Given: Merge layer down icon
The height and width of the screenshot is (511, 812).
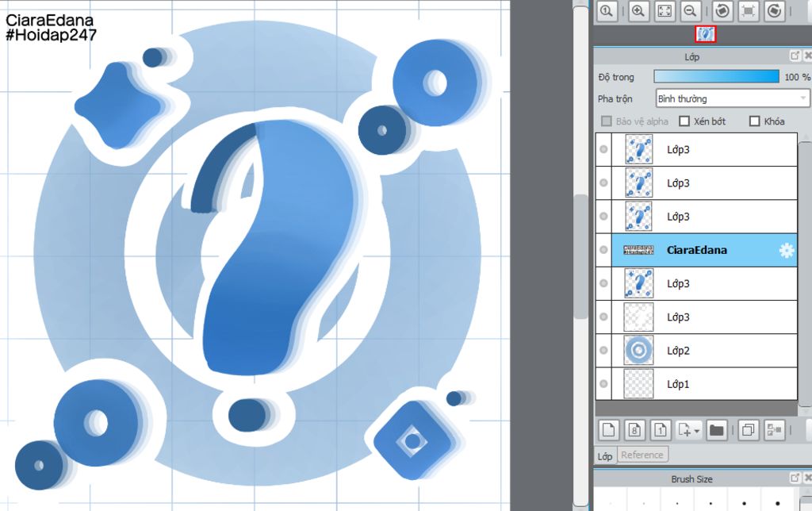Looking at the screenshot, I should (774, 429).
